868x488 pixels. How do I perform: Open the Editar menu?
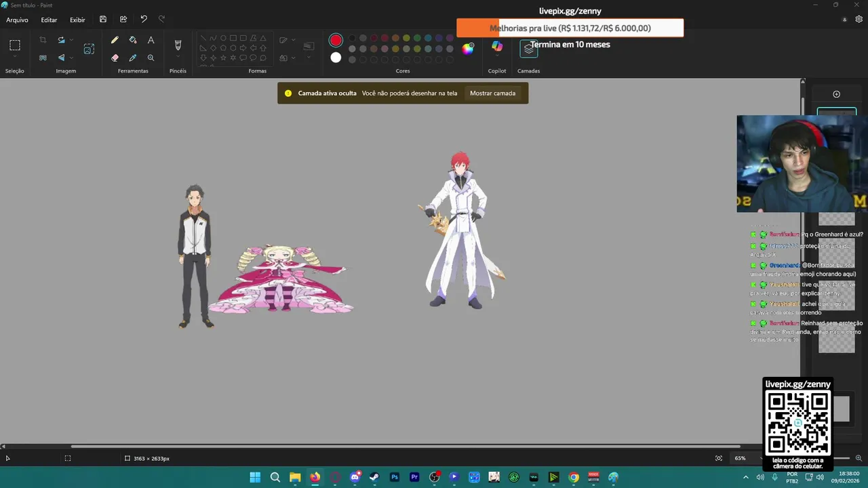[49, 20]
